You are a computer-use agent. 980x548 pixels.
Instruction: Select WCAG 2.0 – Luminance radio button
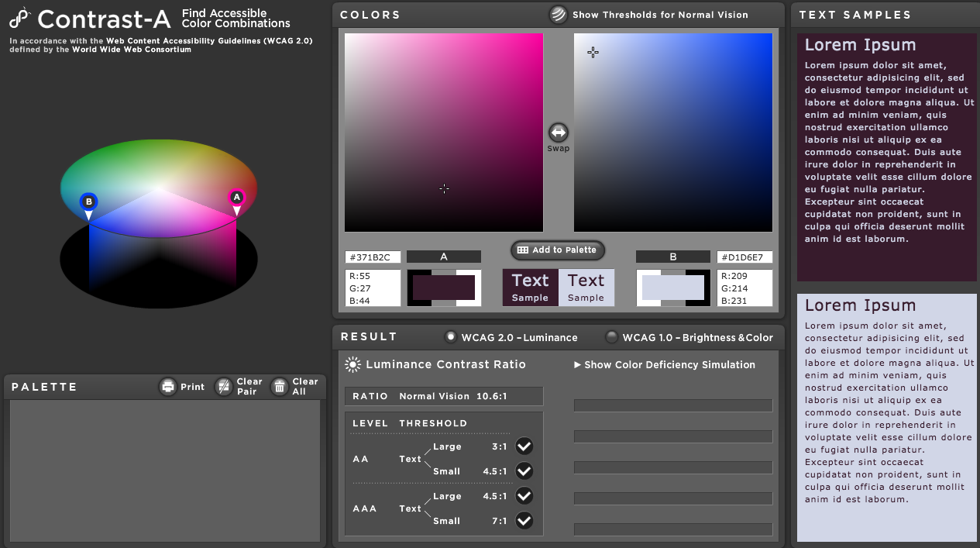(x=450, y=337)
